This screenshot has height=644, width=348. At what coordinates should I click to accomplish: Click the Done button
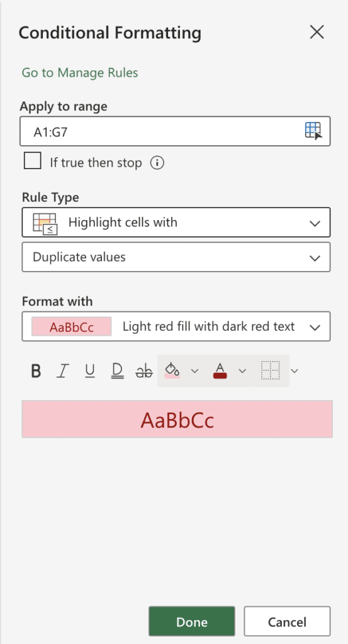tap(192, 621)
